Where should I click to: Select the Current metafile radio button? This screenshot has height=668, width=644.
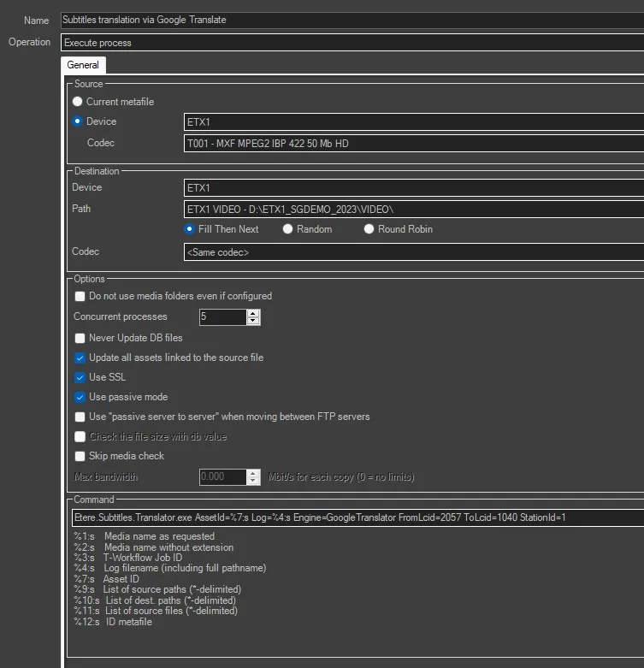coord(78,102)
